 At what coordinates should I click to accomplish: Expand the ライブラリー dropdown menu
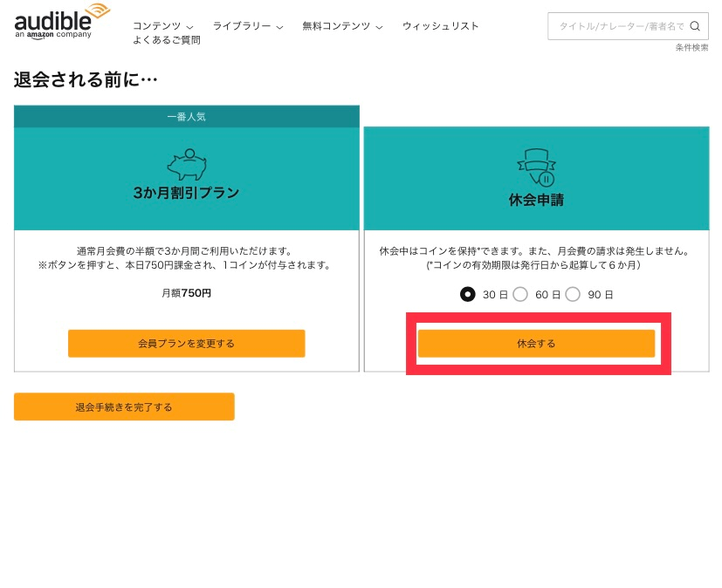pos(248,26)
